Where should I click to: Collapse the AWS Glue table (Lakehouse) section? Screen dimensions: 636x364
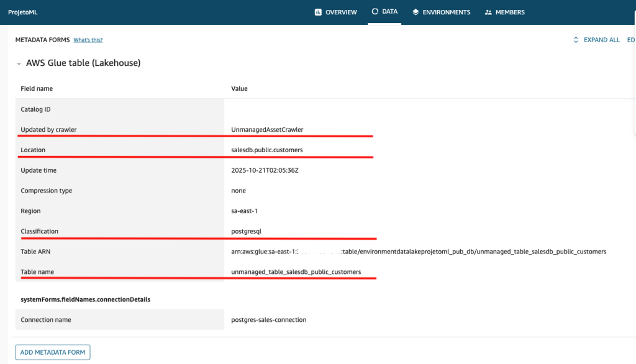(x=19, y=63)
